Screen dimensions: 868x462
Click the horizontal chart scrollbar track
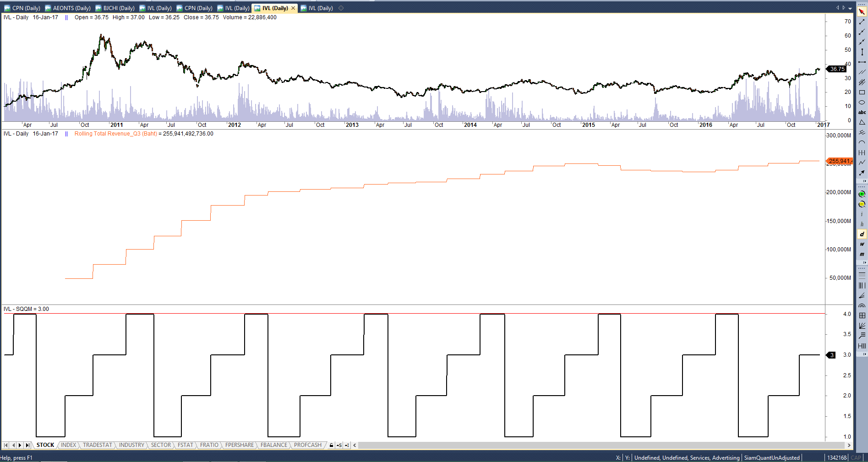(595, 445)
